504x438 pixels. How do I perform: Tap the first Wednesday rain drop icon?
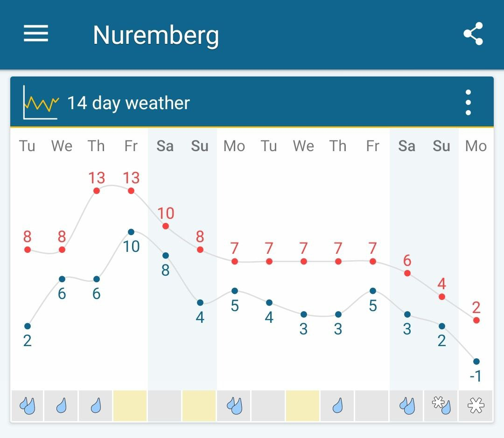[62, 406]
